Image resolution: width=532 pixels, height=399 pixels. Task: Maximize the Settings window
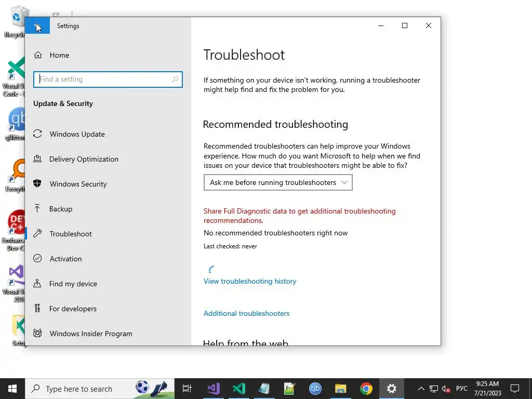pyautogui.click(x=404, y=25)
